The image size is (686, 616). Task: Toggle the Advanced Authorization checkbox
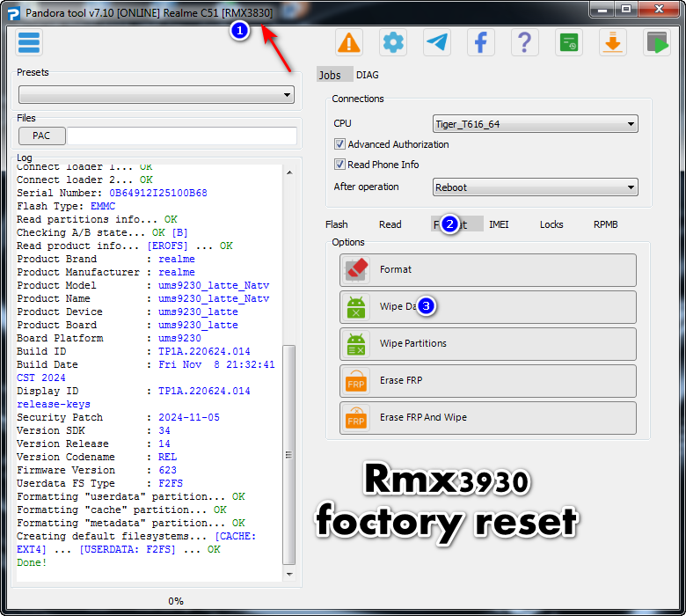point(339,144)
